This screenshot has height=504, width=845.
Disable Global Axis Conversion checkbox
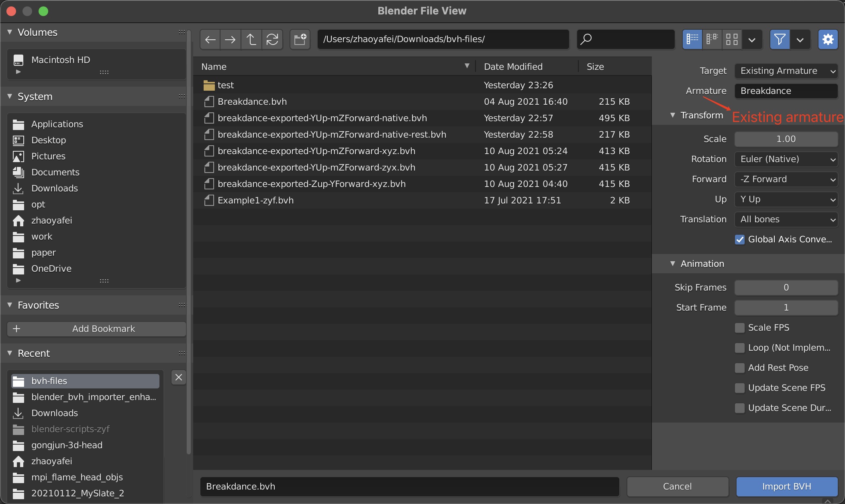[740, 240]
